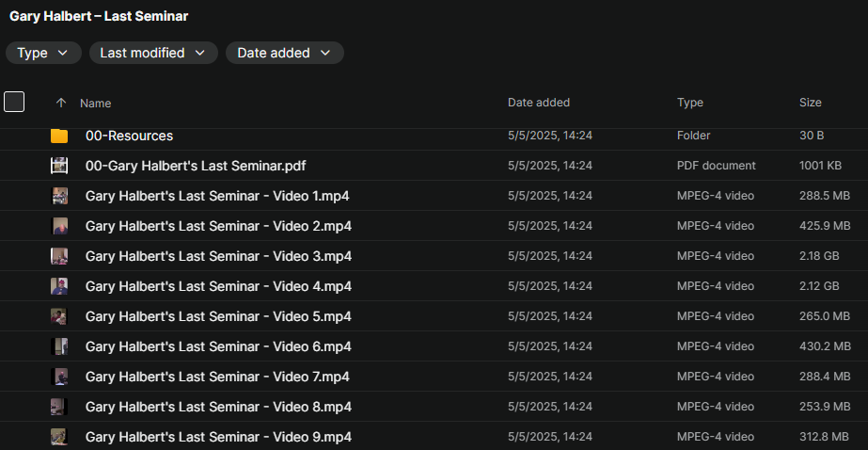Click the Video 1.mp4 thumbnail icon
The image size is (868, 450).
tap(59, 196)
